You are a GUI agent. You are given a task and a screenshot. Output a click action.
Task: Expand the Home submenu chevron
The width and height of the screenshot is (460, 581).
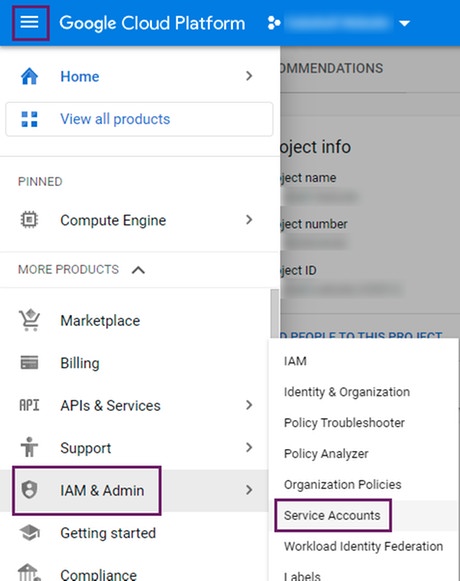tap(249, 76)
